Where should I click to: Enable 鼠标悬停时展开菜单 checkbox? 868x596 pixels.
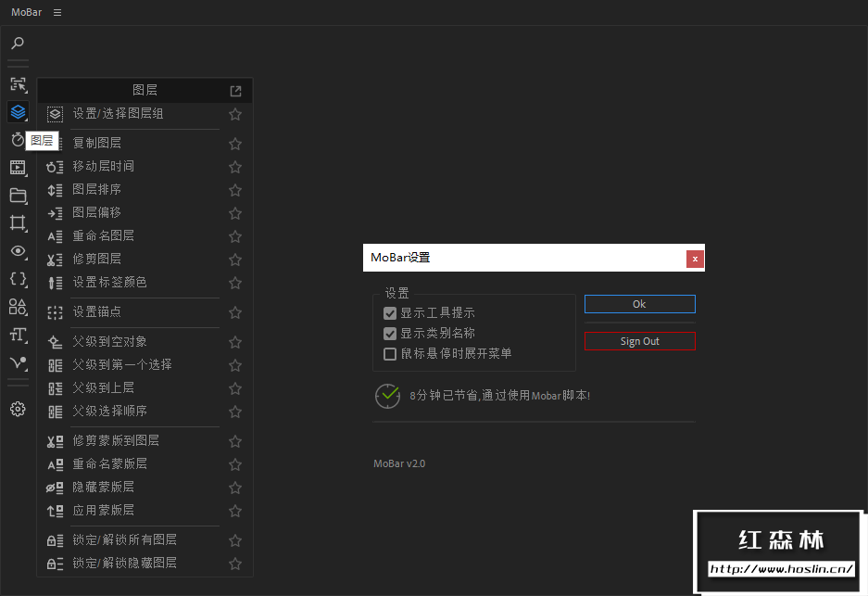[x=390, y=354]
